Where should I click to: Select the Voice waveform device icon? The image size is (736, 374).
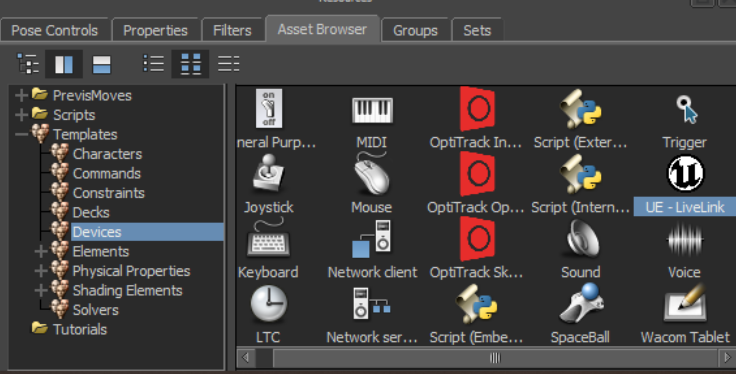pyautogui.click(x=685, y=240)
